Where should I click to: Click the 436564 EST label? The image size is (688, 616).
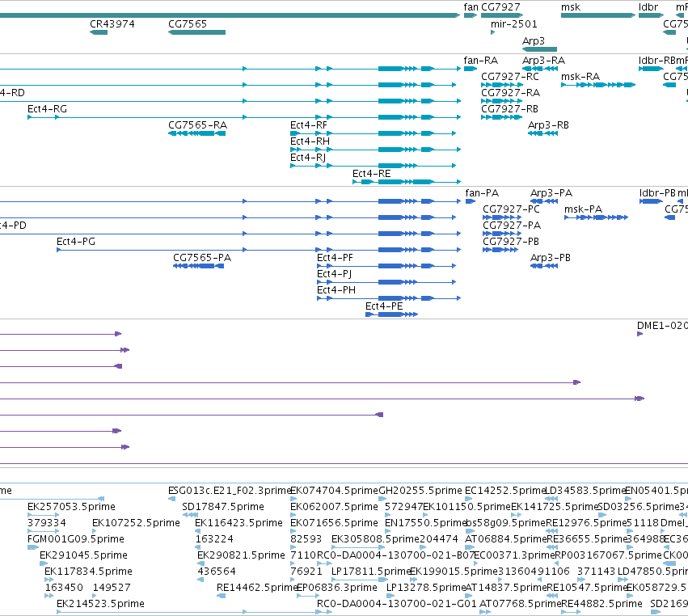point(217,572)
